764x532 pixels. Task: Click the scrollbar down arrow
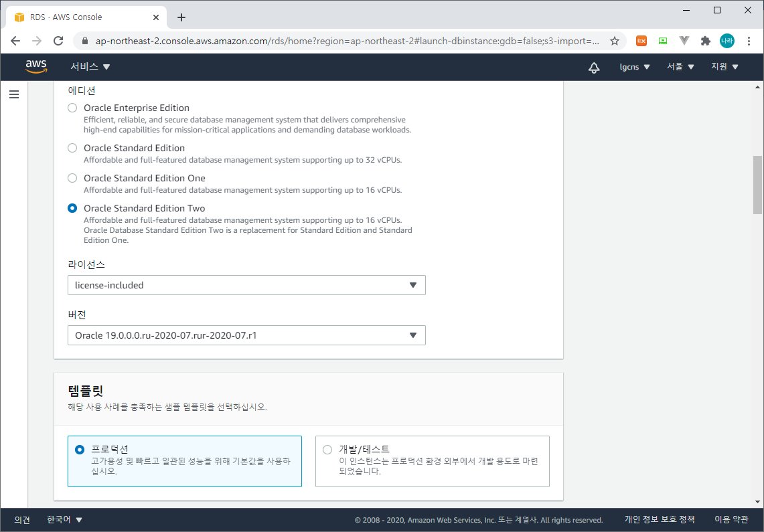[x=757, y=502]
